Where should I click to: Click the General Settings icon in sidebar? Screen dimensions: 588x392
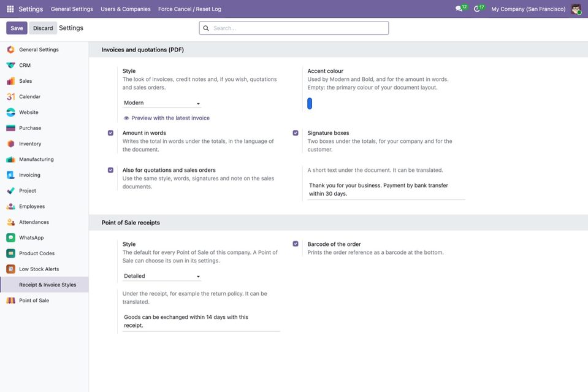coord(10,50)
